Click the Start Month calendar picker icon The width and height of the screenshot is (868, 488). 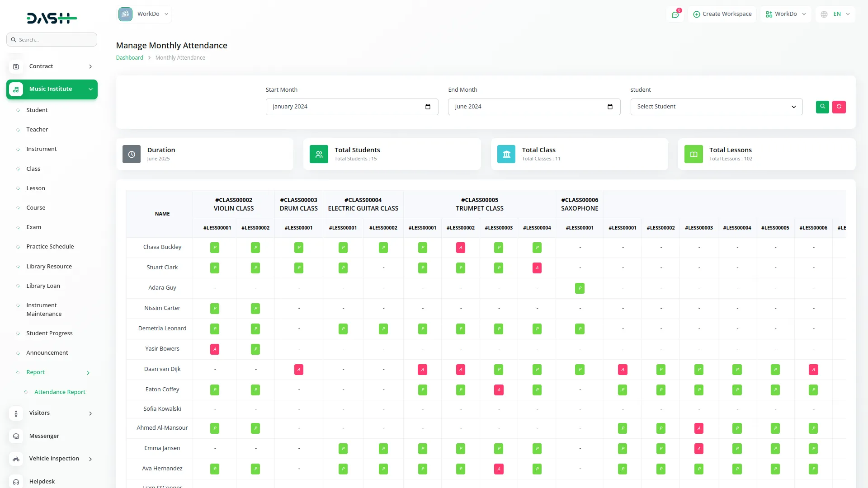[x=428, y=107]
